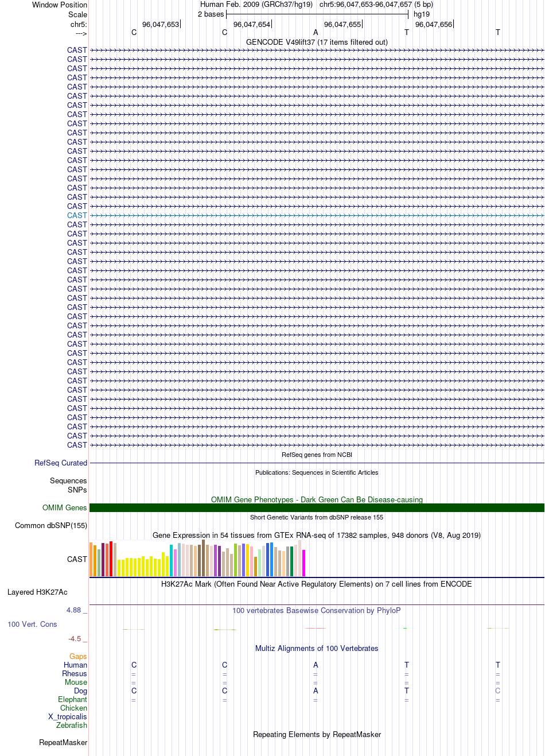The height and width of the screenshot is (756, 545).
Task: Click the base A in sequence ruler
Action: [316, 33]
